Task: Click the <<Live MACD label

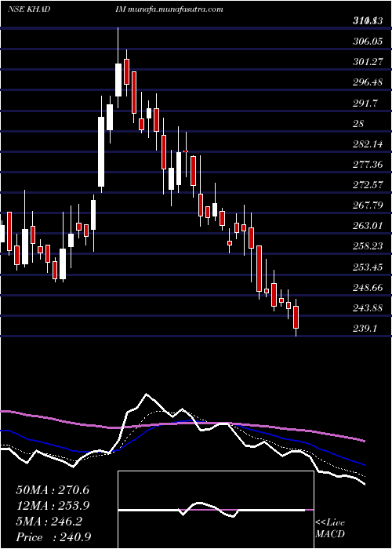Action: tap(330, 529)
